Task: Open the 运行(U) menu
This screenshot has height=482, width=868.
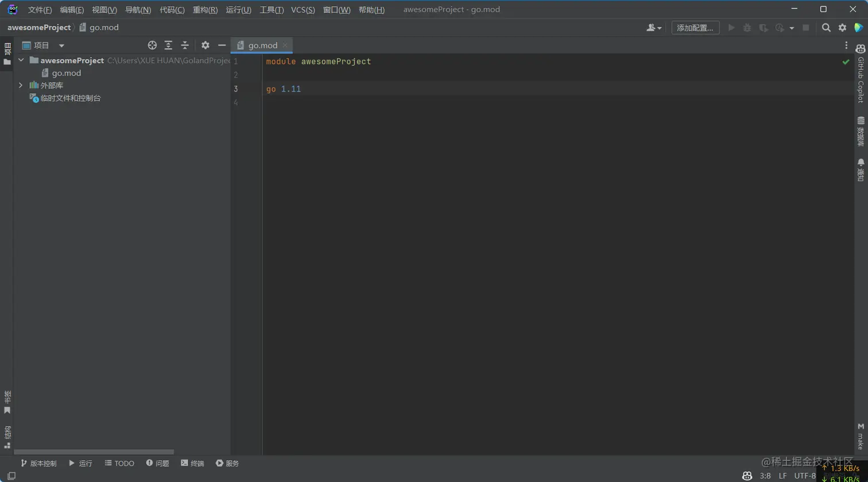Action: pyautogui.click(x=238, y=10)
